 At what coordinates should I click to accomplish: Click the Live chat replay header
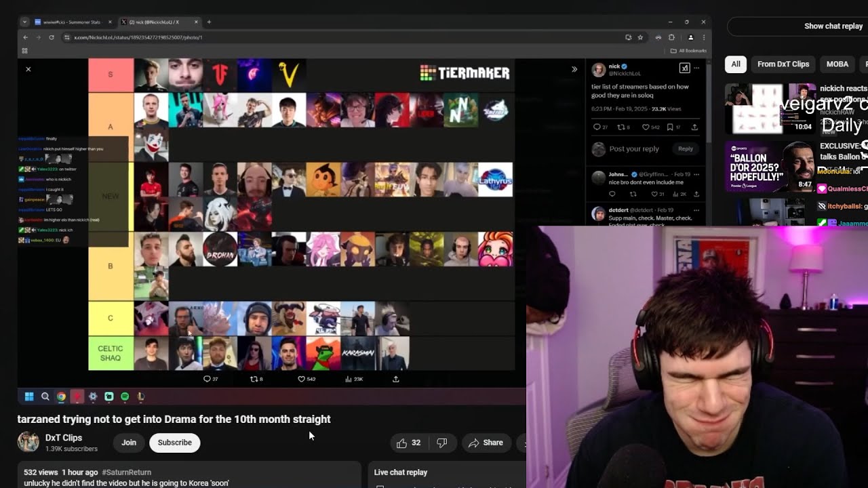coord(401,472)
